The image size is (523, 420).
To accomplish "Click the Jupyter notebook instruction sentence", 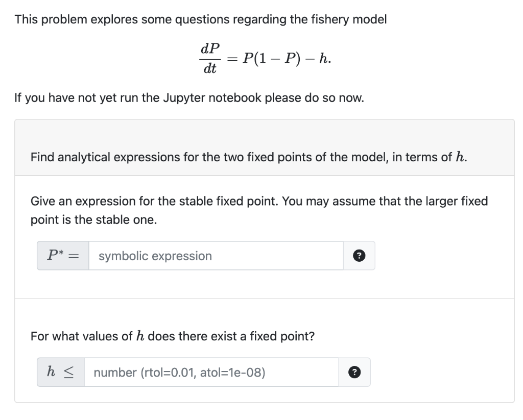I will click(x=189, y=97).
